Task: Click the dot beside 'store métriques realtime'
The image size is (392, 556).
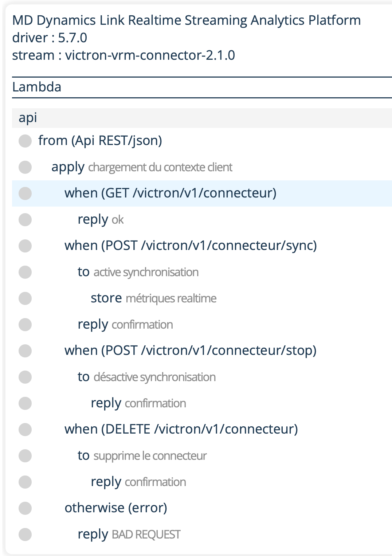Action: tap(25, 298)
